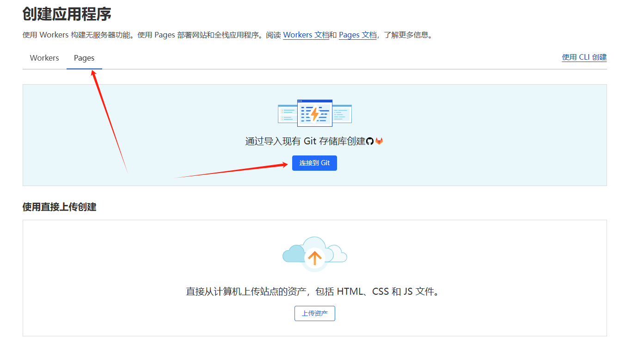The height and width of the screenshot is (347, 644).
Task: Click the 使用直接上传创建 section heading
Action: (x=59, y=207)
